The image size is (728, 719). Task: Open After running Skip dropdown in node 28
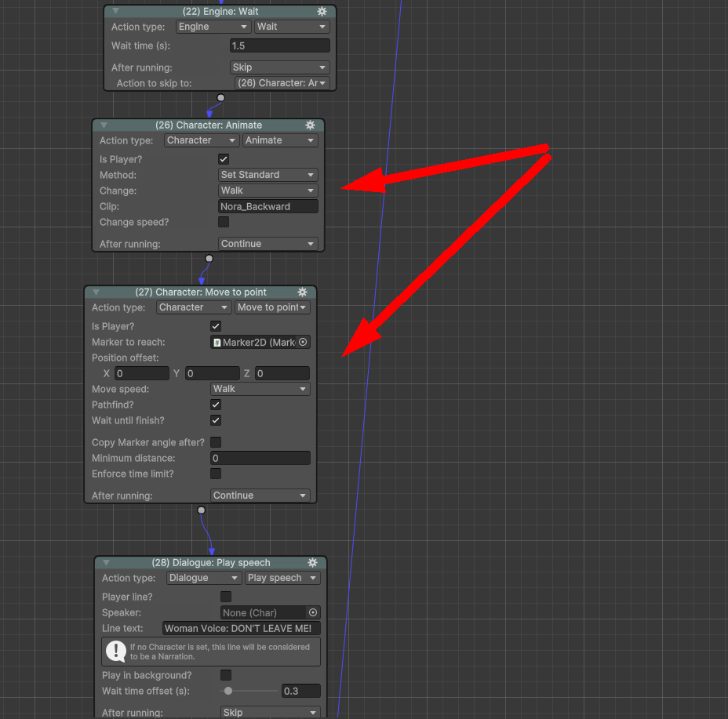point(270,713)
